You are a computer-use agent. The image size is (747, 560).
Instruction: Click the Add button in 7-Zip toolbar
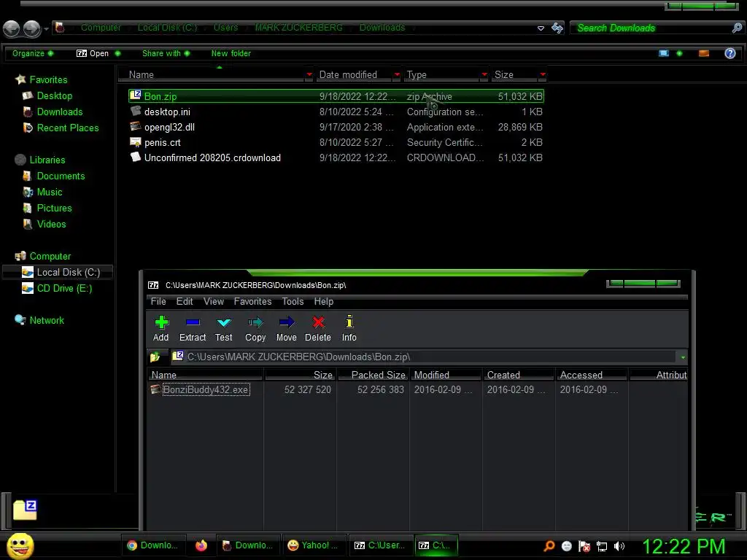click(161, 329)
